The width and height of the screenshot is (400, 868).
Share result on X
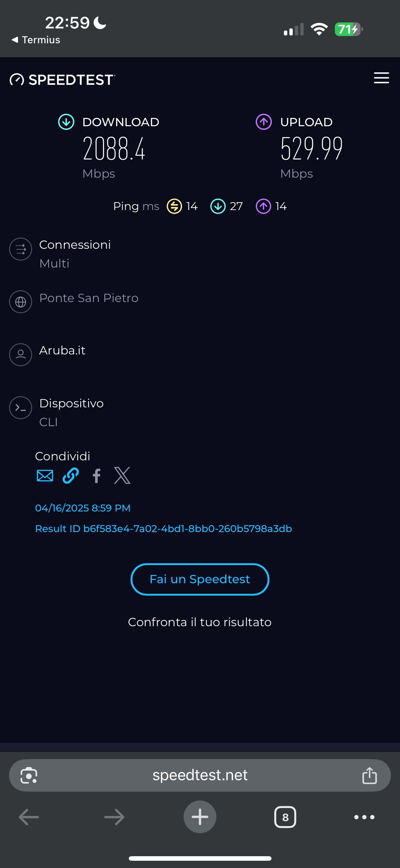tap(122, 476)
